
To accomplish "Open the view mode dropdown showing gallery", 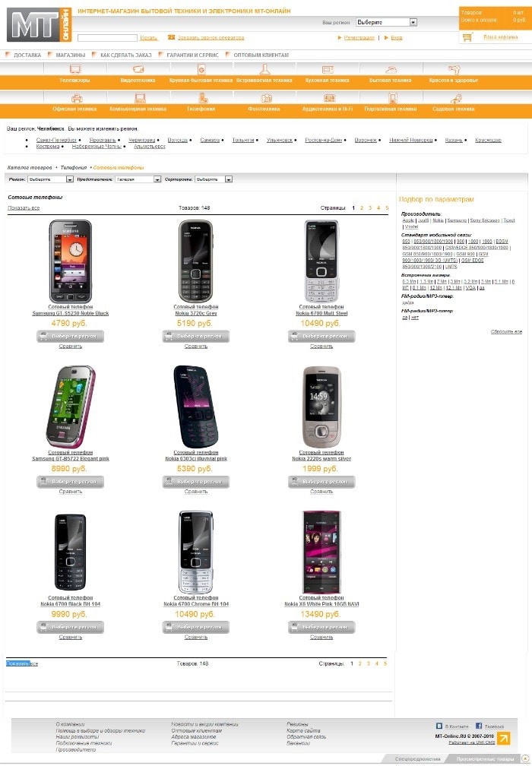I will [138, 179].
